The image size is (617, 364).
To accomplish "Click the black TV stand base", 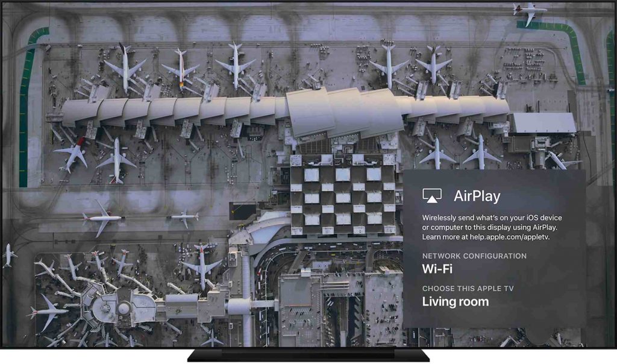I will (x=308, y=354).
